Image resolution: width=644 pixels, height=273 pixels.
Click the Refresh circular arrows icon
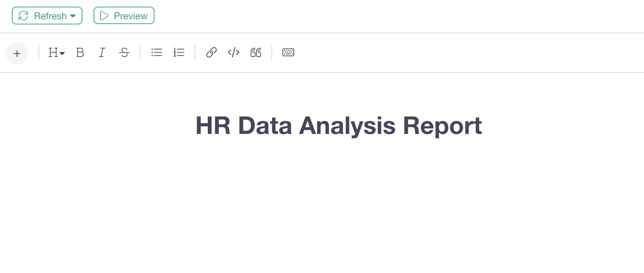[x=23, y=16]
